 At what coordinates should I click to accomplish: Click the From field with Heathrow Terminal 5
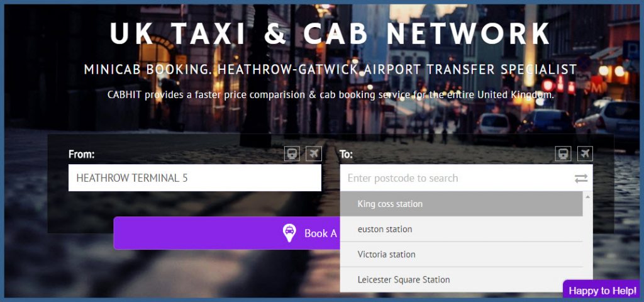(x=195, y=178)
